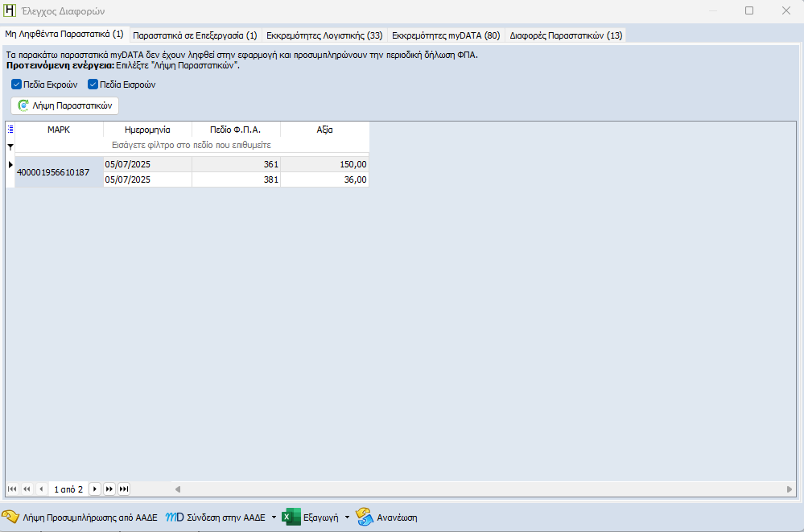Open the Εξαγωγή dropdown arrow
Image resolution: width=804 pixels, height=532 pixels.
coord(347,517)
